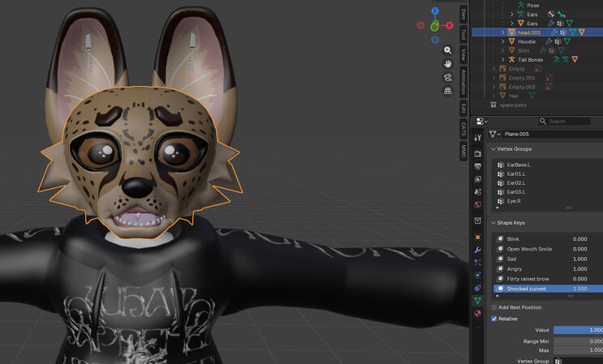603x364 pixels.
Task: Click the properties Search field
Action: [x=564, y=122]
